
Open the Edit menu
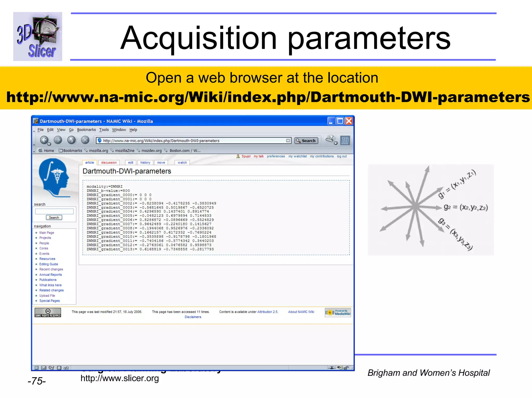(x=50, y=130)
